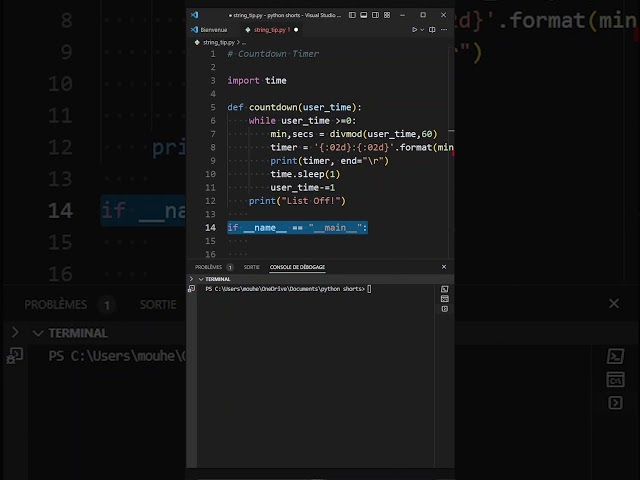Click the print(timer, end="\r") line

pos(329,161)
